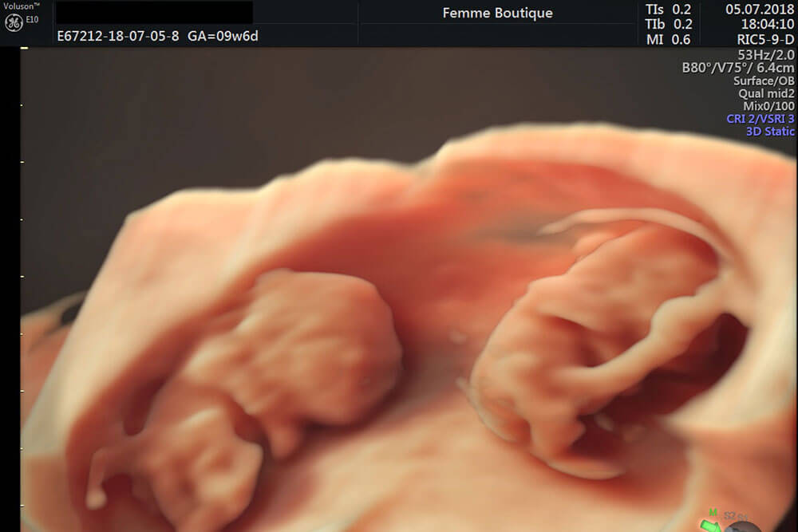
Task: Click the Qual mid2 setting
Action: click(766, 93)
